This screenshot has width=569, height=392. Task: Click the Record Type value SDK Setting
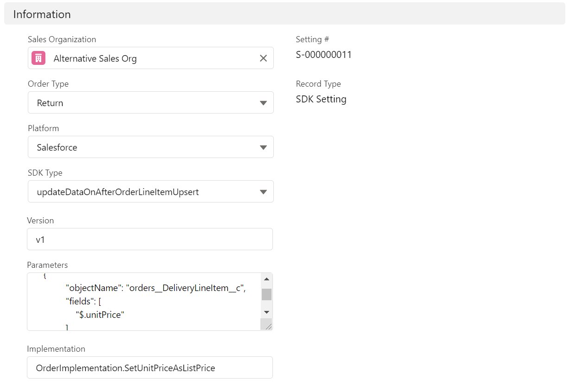coord(321,99)
